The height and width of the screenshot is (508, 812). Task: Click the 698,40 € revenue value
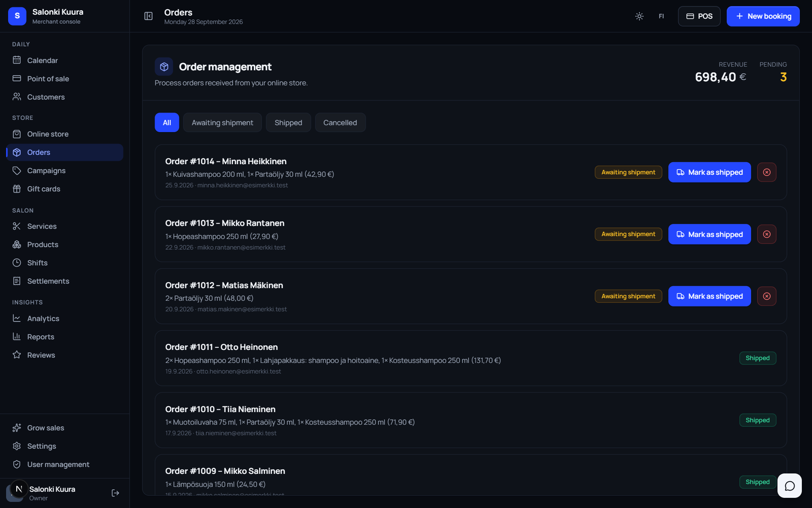(721, 77)
